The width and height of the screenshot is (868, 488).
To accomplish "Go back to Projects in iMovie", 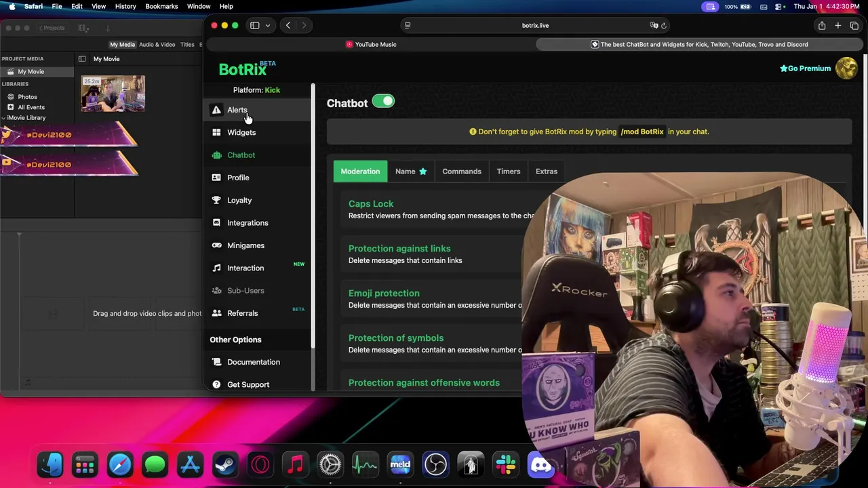I will tap(52, 28).
